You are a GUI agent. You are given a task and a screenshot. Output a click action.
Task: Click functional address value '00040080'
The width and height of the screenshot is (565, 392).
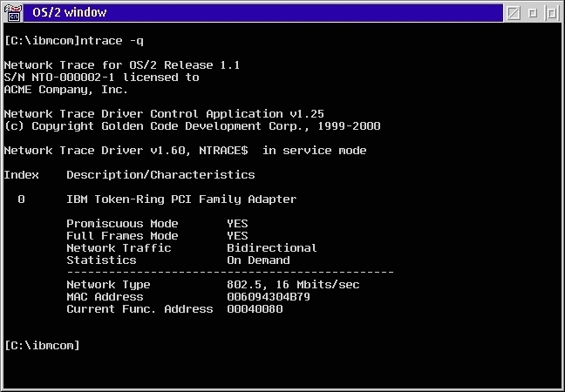point(255,309)
